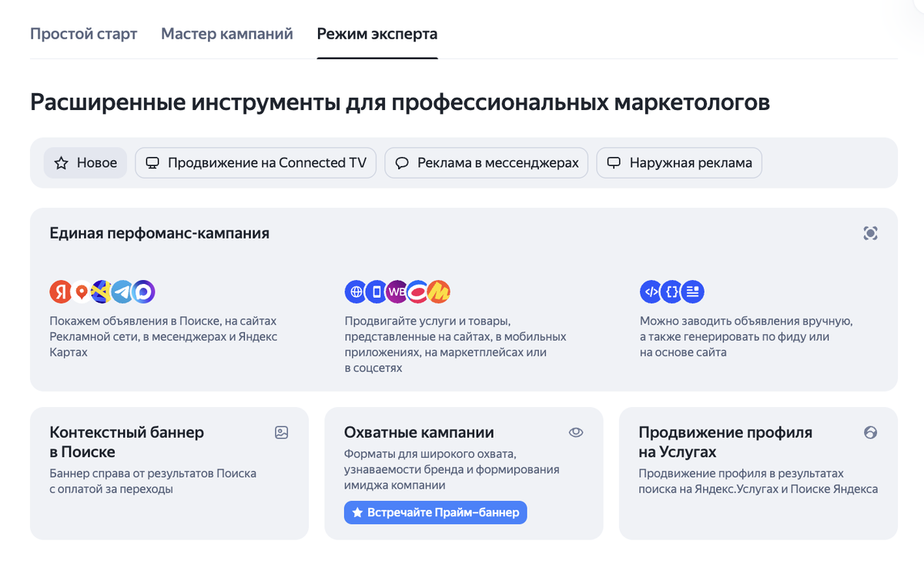Click the yellow 'M' Yandex Market icon

click(439, 292)
